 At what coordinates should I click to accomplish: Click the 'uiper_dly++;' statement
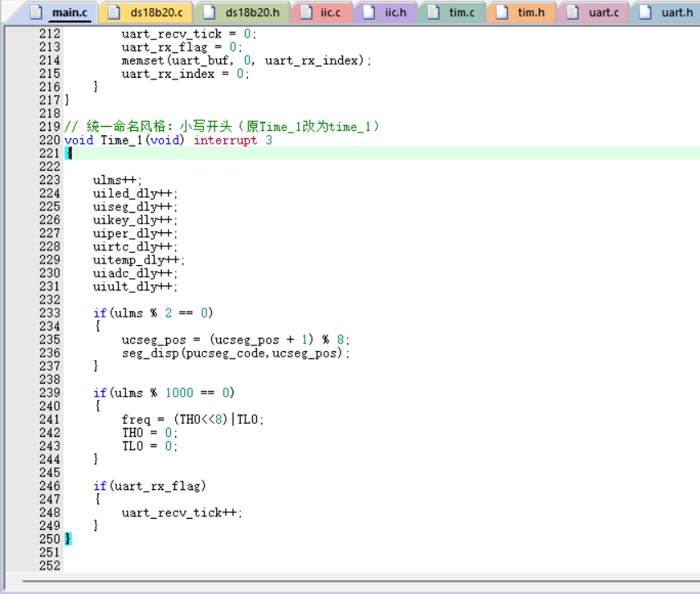(x=135, y=234)
